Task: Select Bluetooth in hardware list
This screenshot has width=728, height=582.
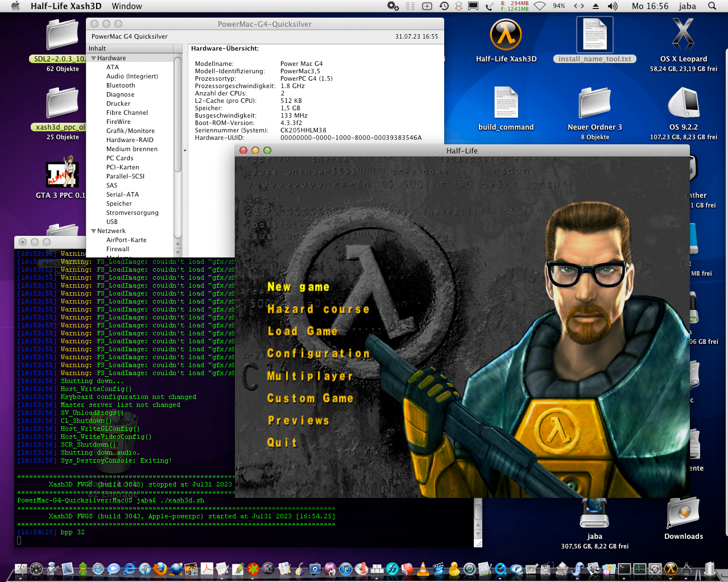Action: pyautogui.click(x=121, y=85)
